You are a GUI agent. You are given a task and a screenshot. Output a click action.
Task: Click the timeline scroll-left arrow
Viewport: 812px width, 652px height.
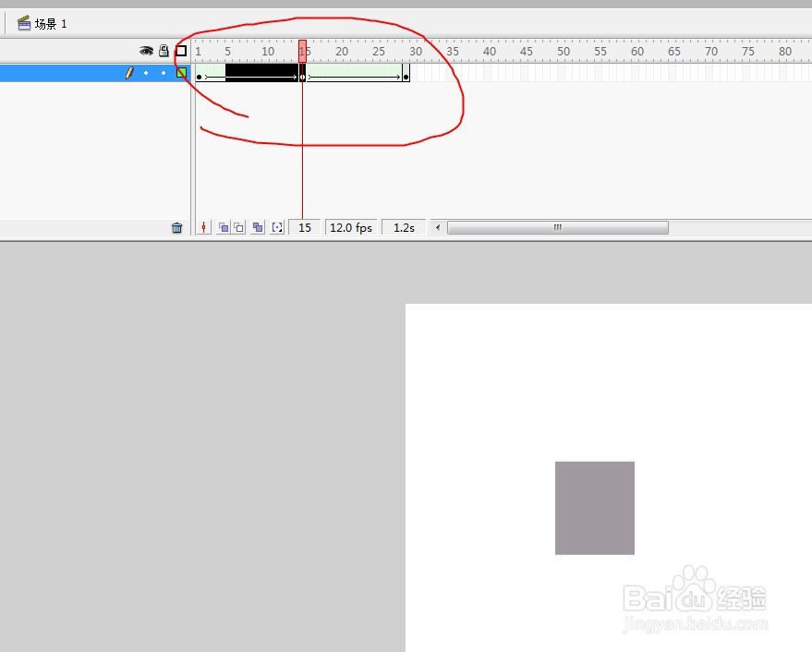pos(438,227)
